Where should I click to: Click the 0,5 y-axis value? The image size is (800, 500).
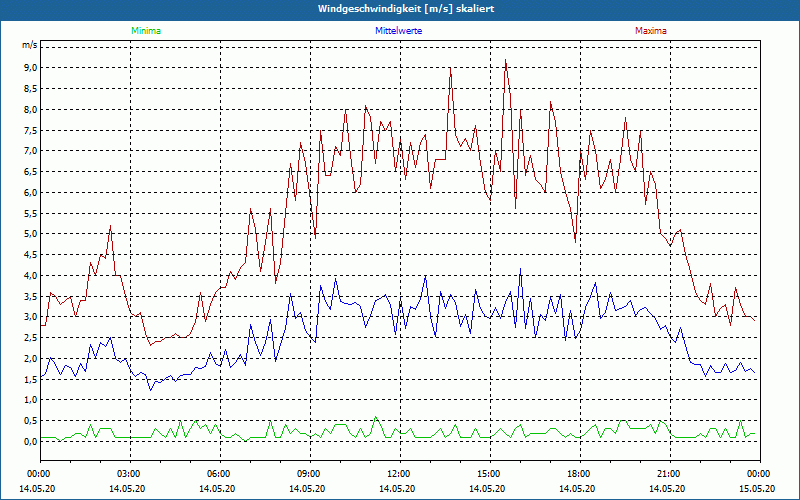click(31, 421)
